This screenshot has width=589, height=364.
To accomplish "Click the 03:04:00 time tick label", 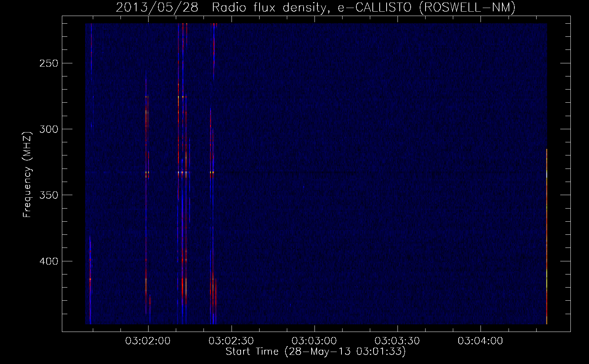I will (481, 341).
